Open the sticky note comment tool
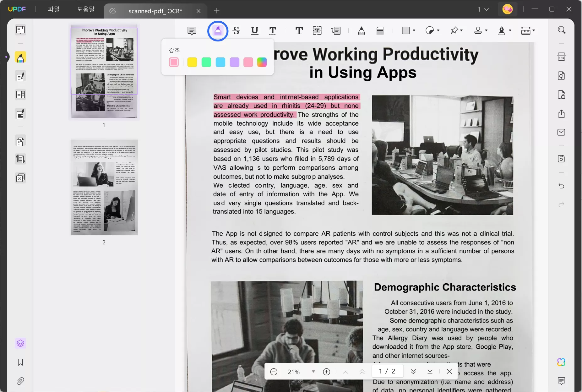 (x=192, y=30)
